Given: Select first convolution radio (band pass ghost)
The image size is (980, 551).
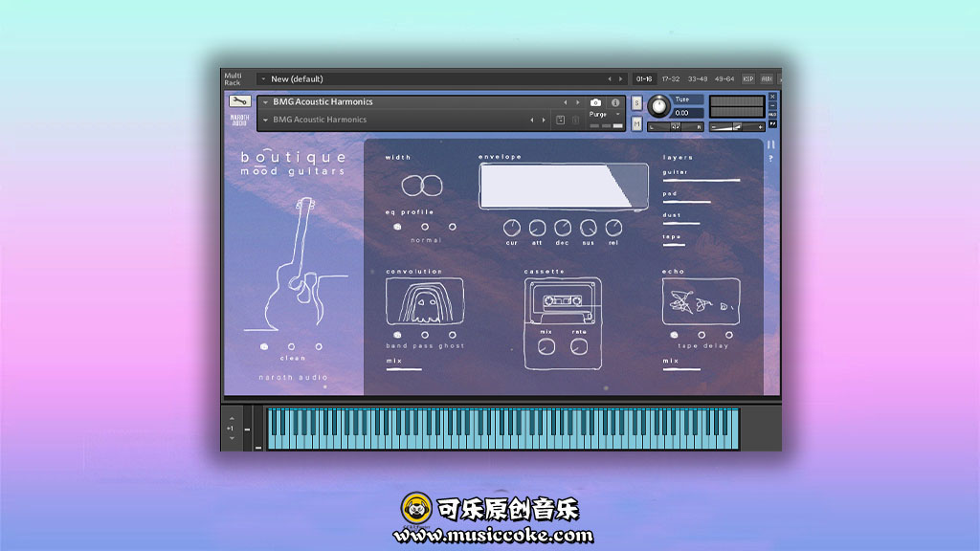Looking at the screenshot, I should (x=397, y=335).
